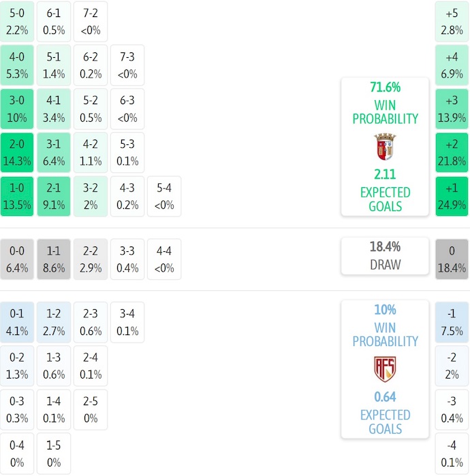This screenshot has height=476, width=470.
Task: Select the 3-0 score tile
Action: pos(17,109)
